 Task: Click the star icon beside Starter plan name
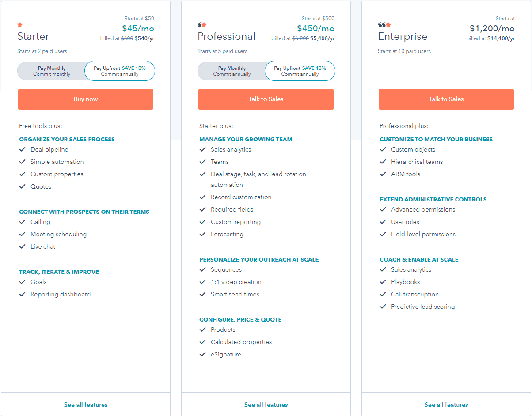pos(20,25)
